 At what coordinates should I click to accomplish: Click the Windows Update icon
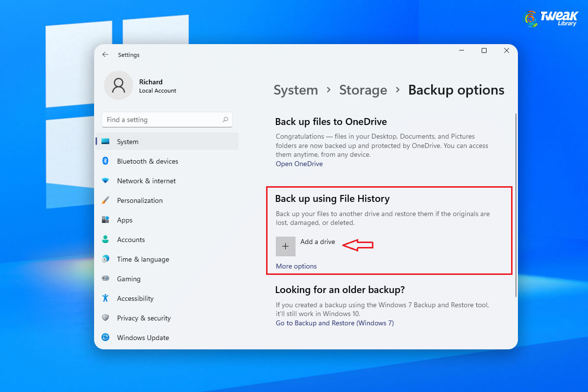(x=105, y=338)
